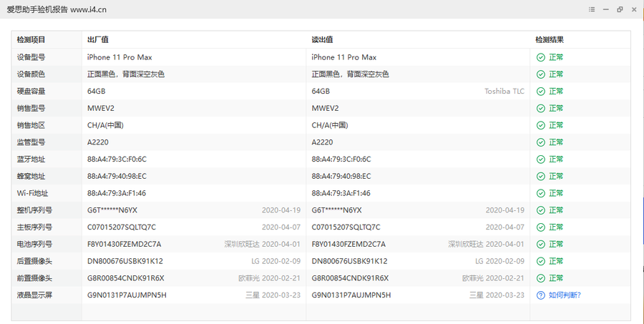Select the 后置摄像头 row label

(34, 261)
